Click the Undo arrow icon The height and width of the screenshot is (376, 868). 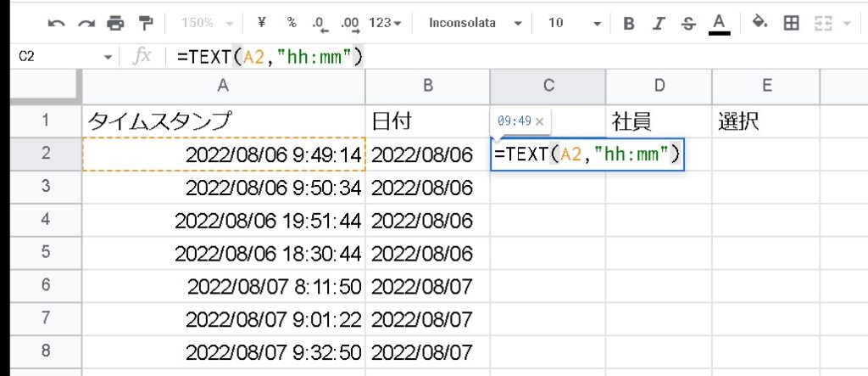point(57,23)
